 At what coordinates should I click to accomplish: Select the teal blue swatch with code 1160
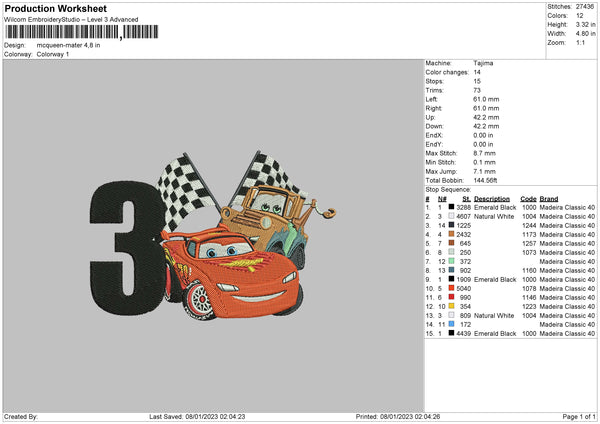(452, 270)
